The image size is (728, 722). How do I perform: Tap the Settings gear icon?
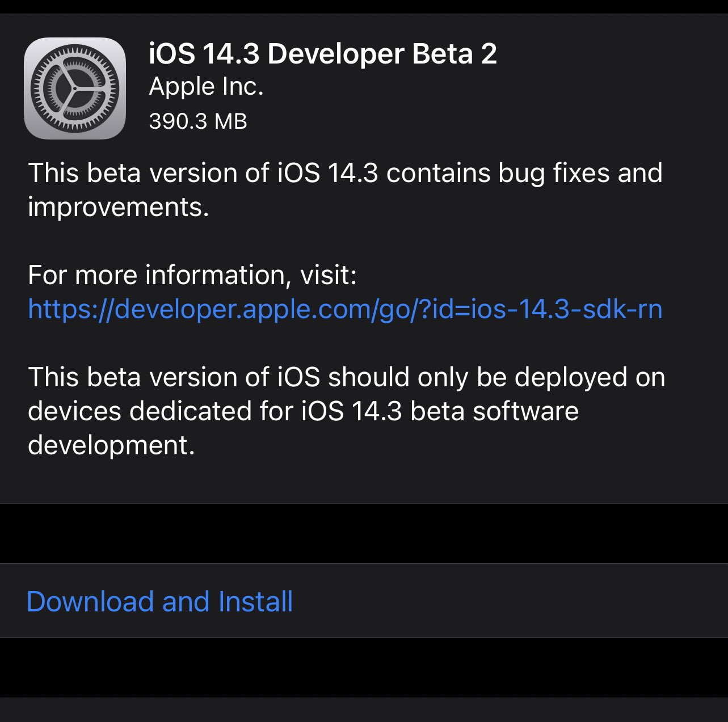[75, 88]
